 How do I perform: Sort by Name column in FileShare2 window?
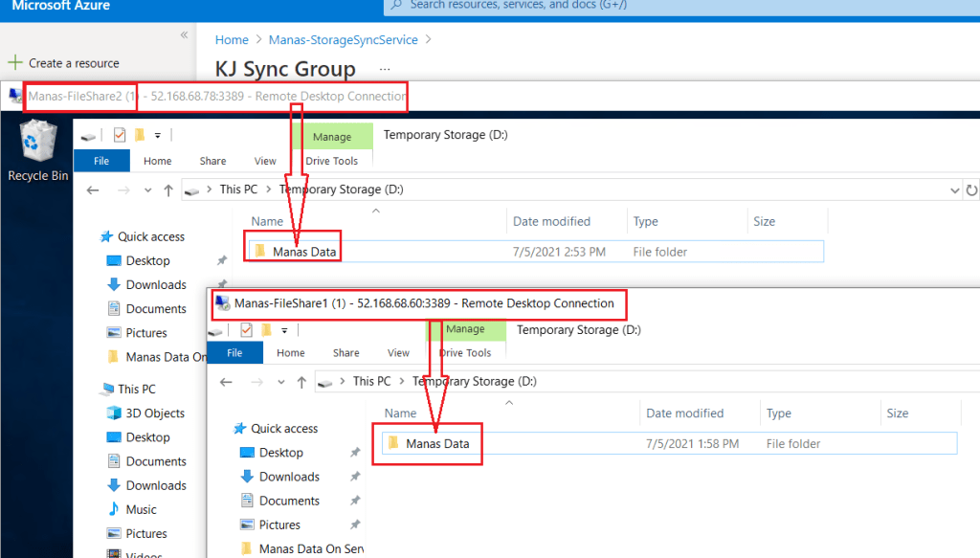click(267, 221)
